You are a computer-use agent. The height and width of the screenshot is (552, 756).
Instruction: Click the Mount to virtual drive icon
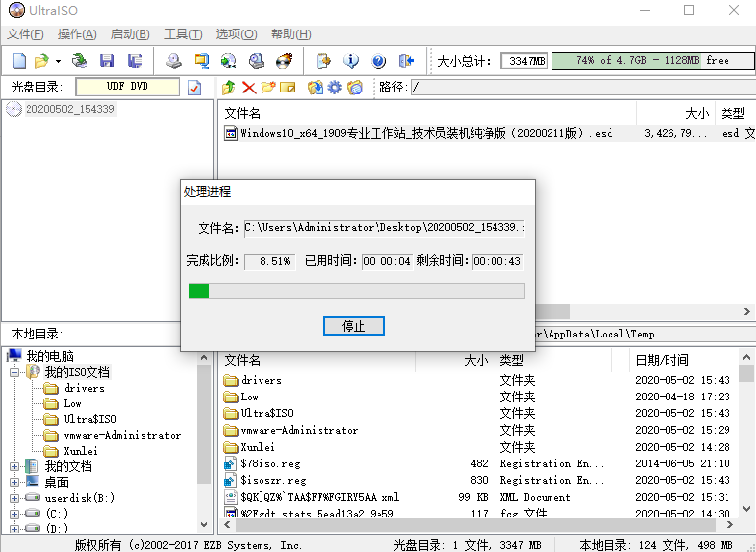tap(257, 61)
